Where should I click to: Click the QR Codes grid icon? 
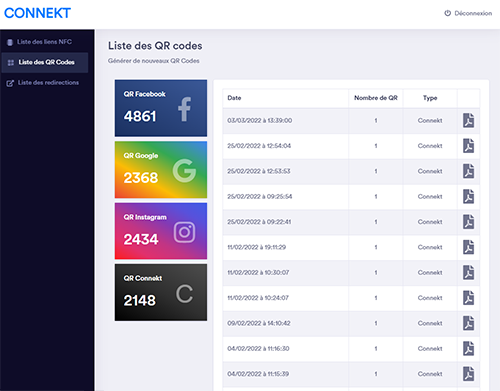point(11,62)
